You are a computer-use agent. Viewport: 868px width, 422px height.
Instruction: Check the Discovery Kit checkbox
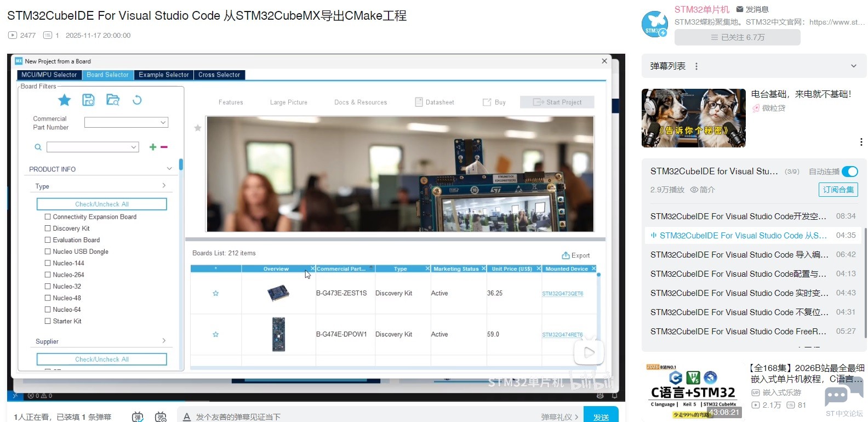[x=48, y=229]
